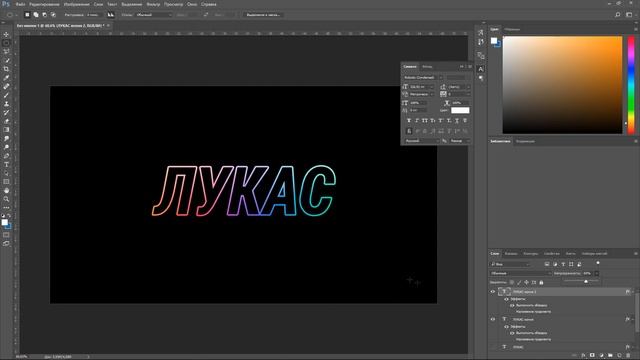
Task: Select the Clone Stamp tool
Action: click(x=6, y=104)
